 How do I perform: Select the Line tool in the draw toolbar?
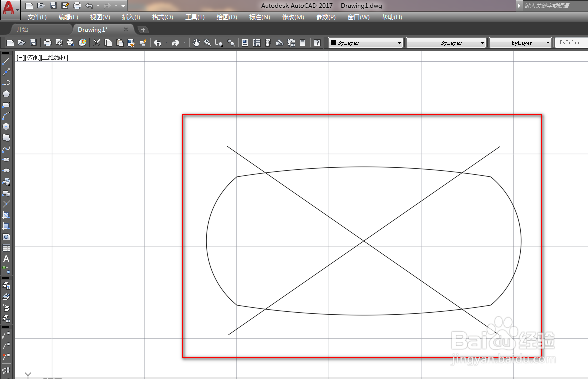[x=6, y=61]
